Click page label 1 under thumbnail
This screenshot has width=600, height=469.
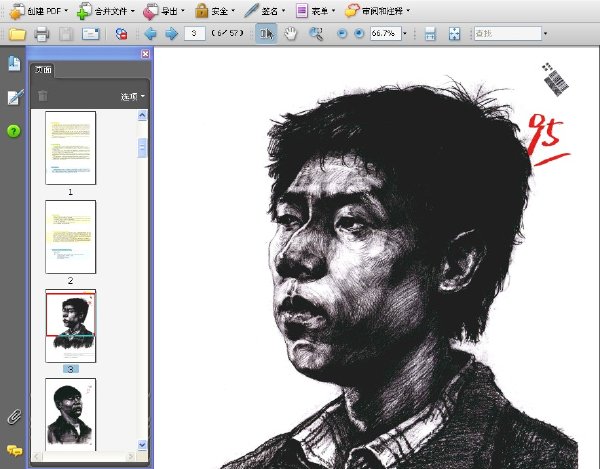coord(70,192)
